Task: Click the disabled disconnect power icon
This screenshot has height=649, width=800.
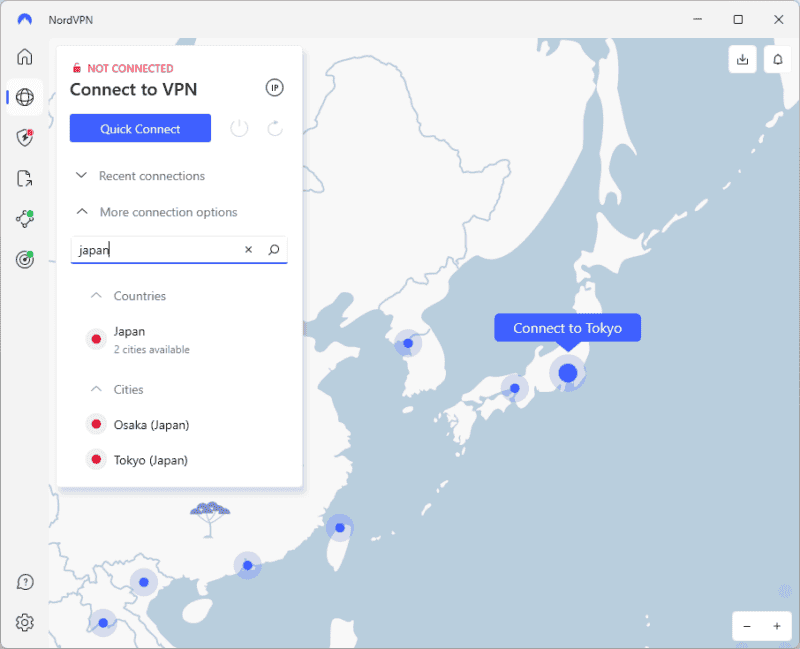Action: (239, 128)
